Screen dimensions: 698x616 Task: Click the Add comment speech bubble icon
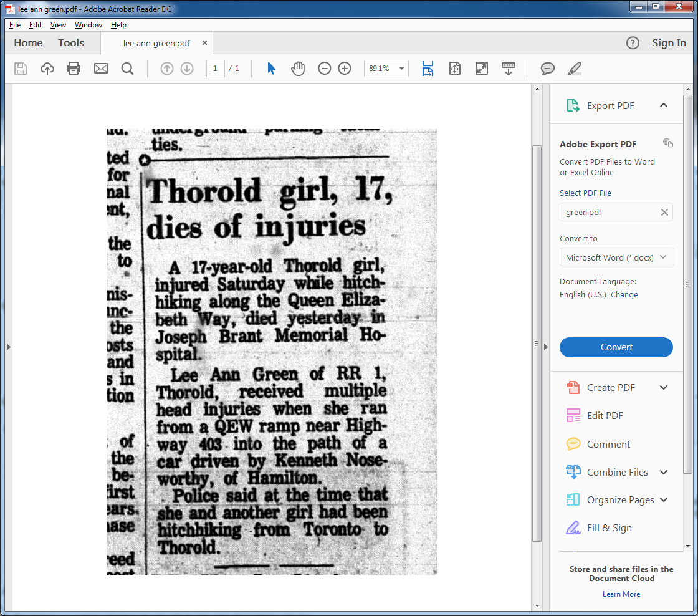pos(548,69)
